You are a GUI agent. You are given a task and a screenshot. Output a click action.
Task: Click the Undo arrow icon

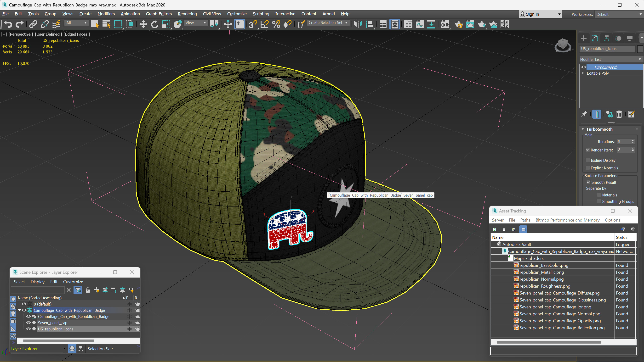(x=8, y=24)
